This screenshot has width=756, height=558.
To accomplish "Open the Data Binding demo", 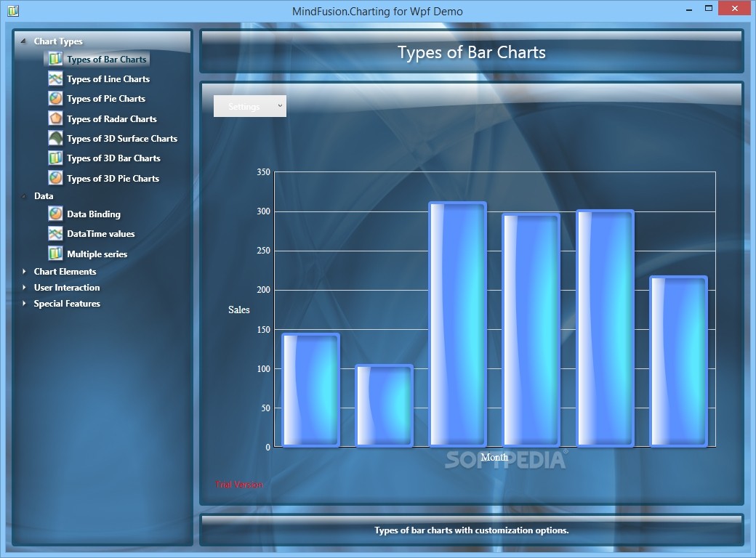I will pos(94,214).
